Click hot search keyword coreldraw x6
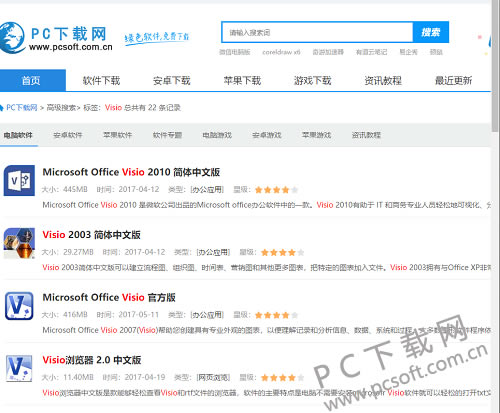 (281, 52)
